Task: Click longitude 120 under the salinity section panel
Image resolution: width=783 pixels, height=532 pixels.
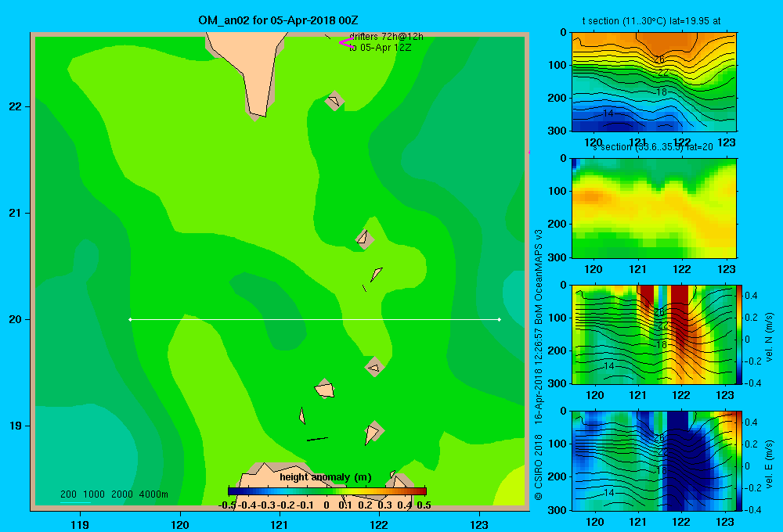Action: (x=594, y=269)
